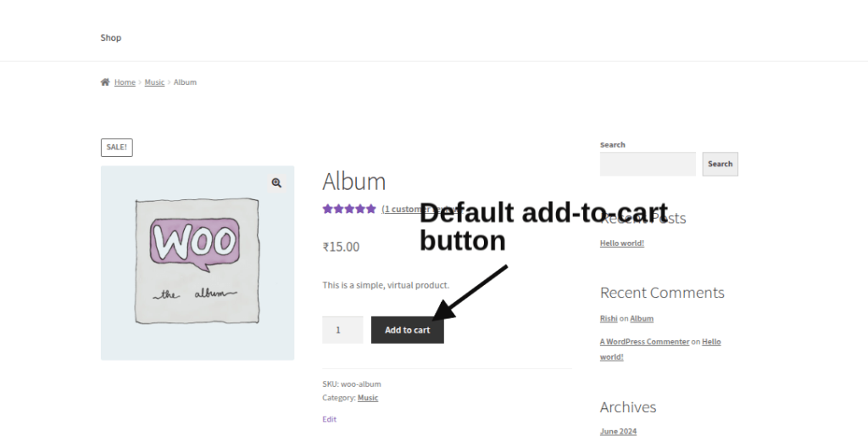Click the Add to cart button
This screenshot has width=868, height=442.
[x=408, y=330]
